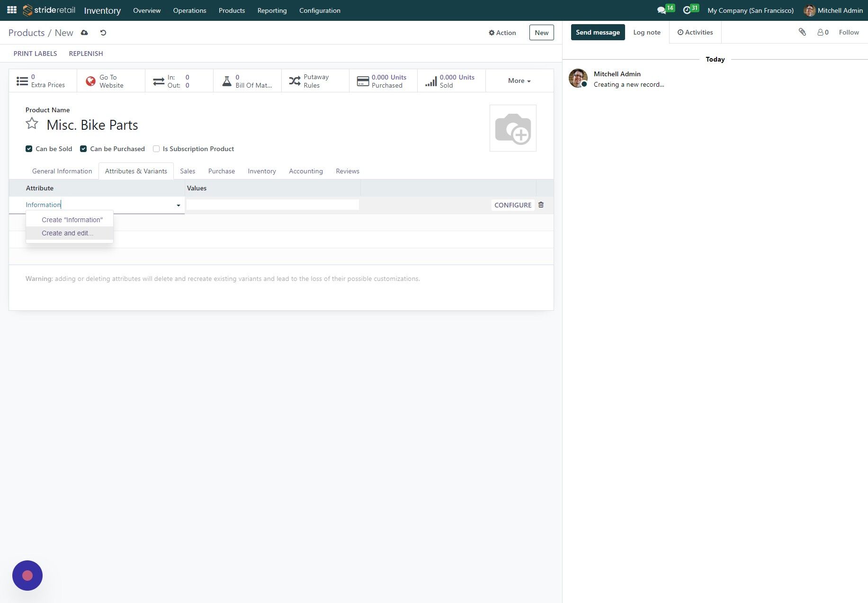
Task: Open Putaway Rules shuffle button
Action: click(x=315, y=81)
